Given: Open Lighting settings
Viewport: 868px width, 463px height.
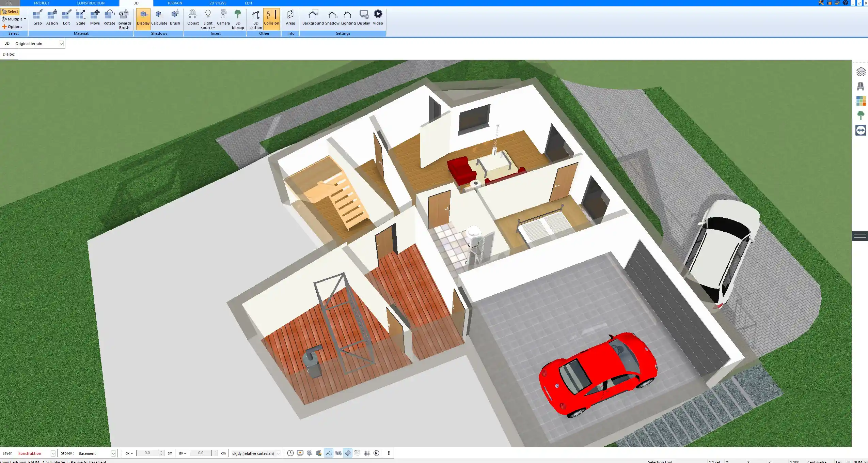Looking at the screenshot, I should click(x=348, y=18).
